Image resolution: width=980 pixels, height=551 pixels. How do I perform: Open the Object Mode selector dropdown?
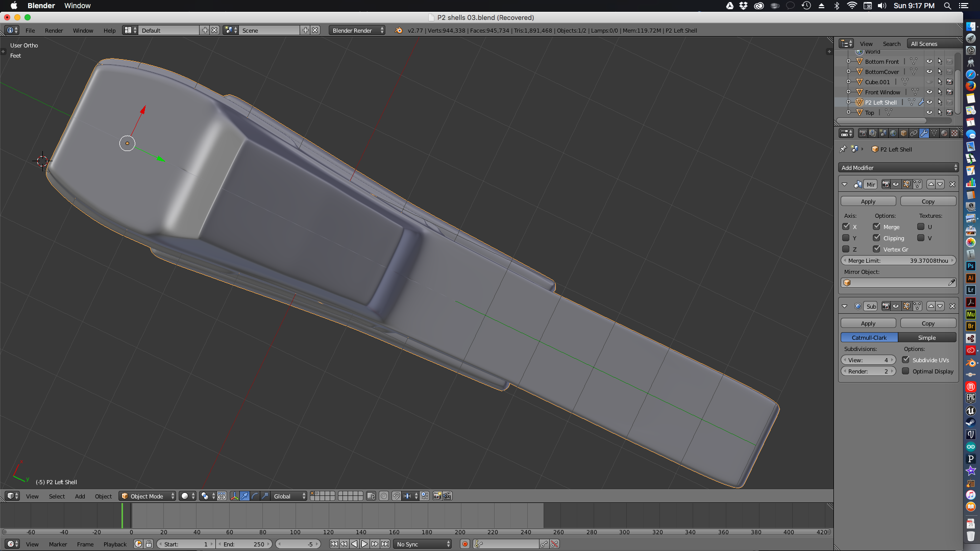pyautogui.click(x=148, y=496)
